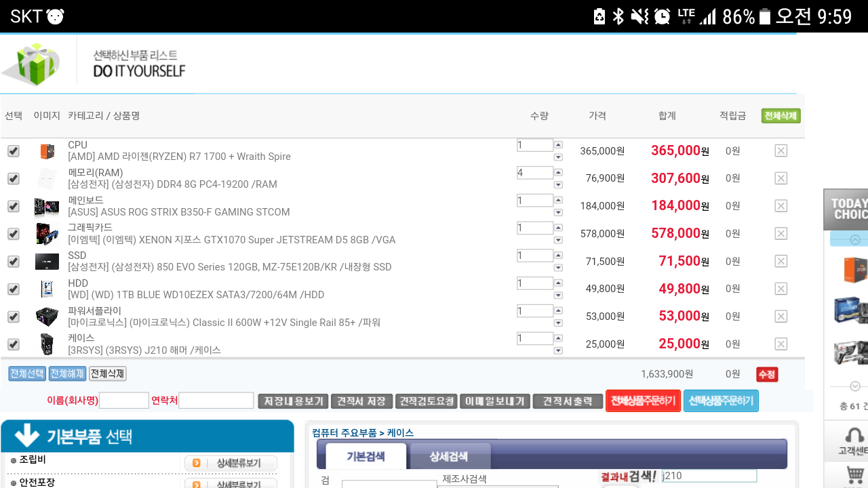Click the 견적검토요청 button
The width and height of the screenshot is (868, 488).
[x=427, y=401]
